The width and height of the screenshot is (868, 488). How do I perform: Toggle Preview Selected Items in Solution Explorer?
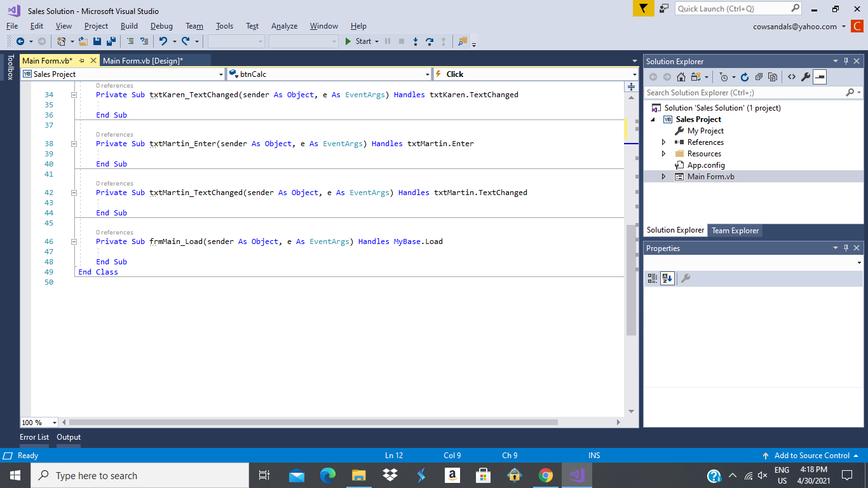819,77
